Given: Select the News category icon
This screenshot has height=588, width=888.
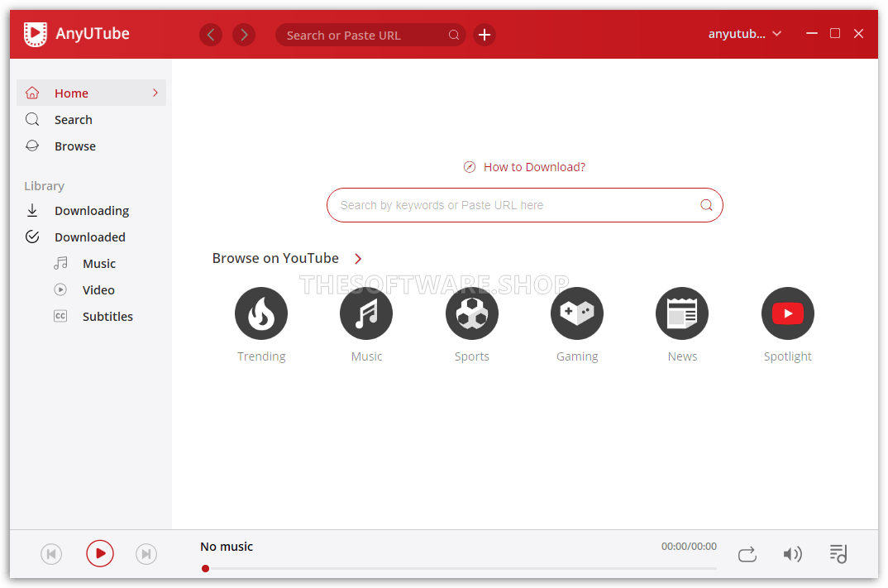Looking at the screenshot, I should coord(682,313).
